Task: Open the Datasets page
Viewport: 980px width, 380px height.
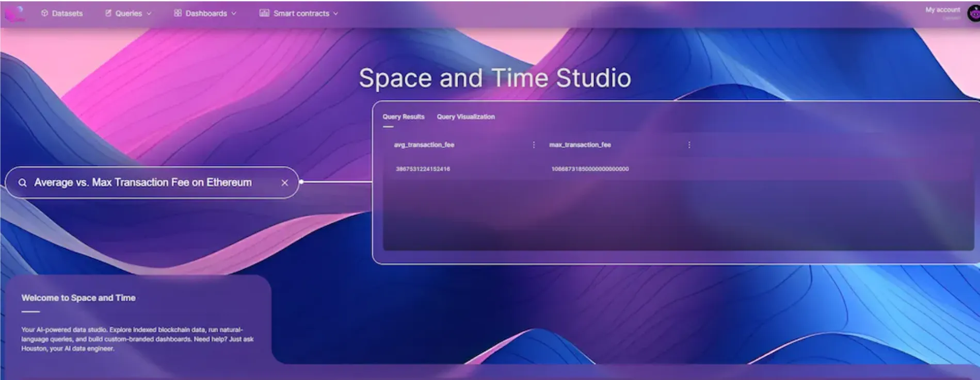Action: click(62, 13)
